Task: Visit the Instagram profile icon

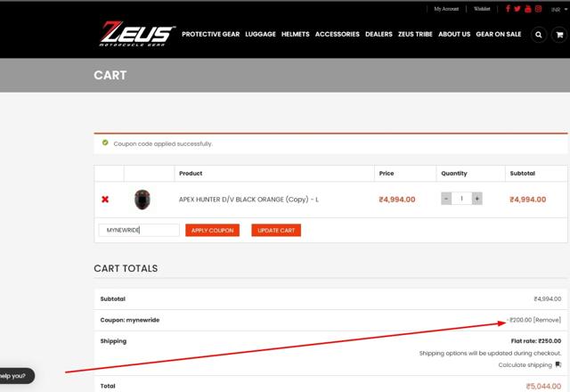Action: 538,9
